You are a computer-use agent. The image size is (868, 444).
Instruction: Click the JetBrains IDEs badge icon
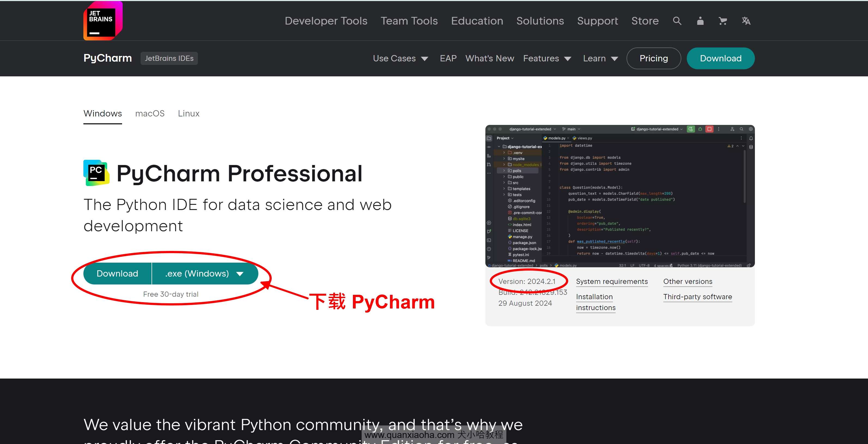[x=169, y=58]
